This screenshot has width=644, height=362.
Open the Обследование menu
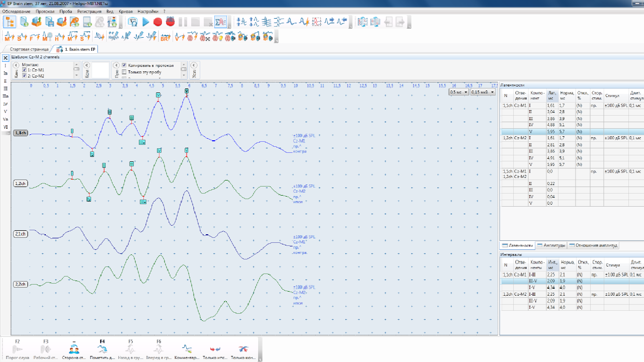(17, 11)
